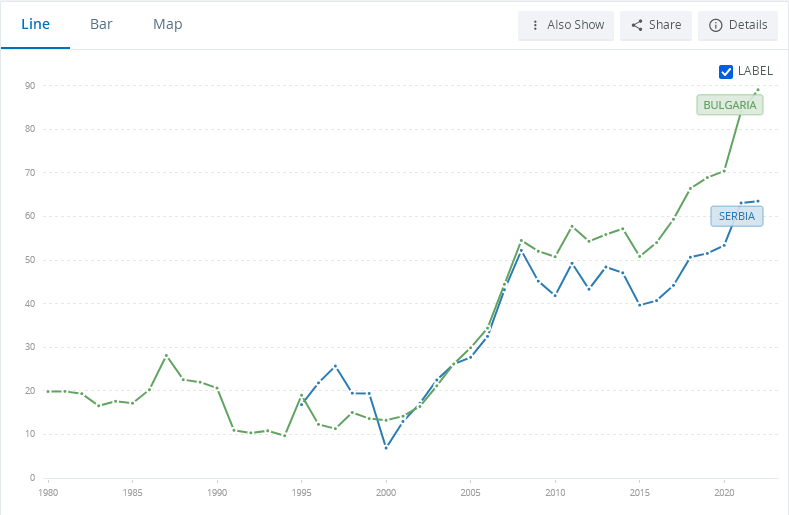Select Bulgaria's highest data point in 2022
Image resolution: width=789 pixels, height=515 pixels.
758,90
